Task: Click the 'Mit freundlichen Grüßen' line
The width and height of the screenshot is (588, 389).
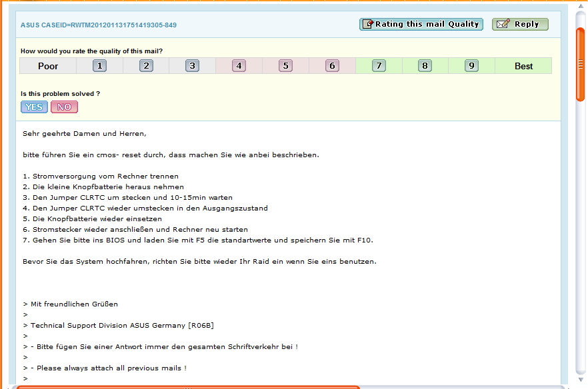Action: [x=71, y=304]
